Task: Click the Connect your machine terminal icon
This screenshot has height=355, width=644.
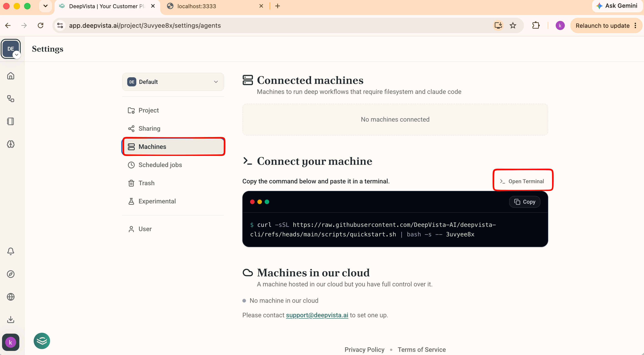Action: (248, 161)
